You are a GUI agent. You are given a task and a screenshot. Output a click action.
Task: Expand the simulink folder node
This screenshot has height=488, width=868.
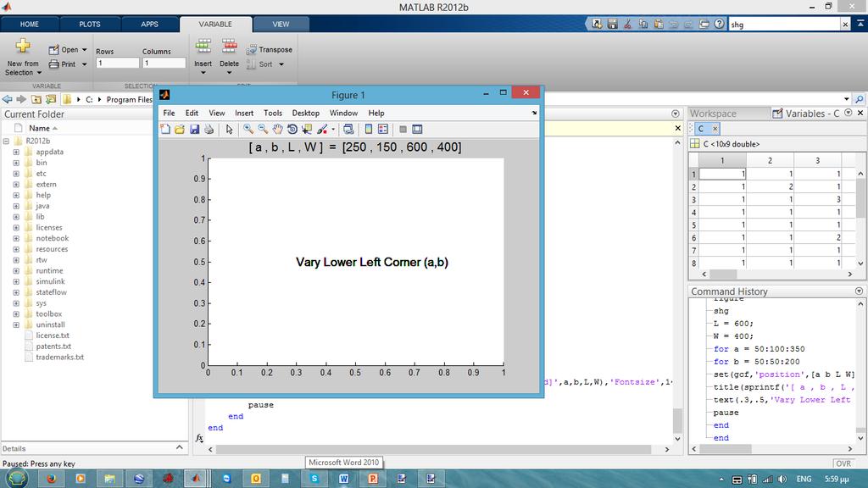[16, 281]
